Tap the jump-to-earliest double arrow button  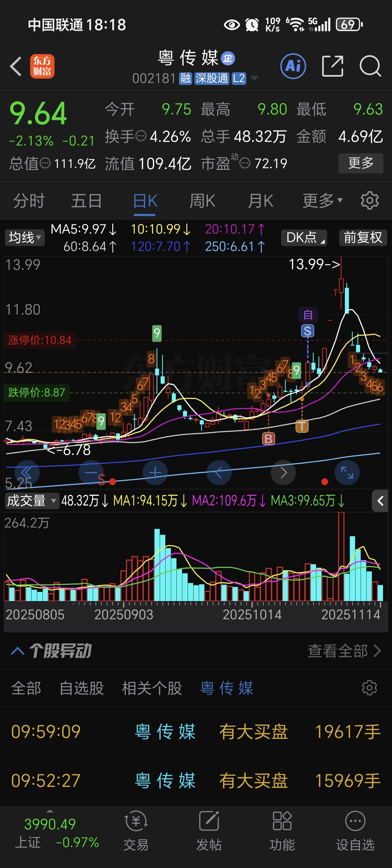click(x=27, y=472)
